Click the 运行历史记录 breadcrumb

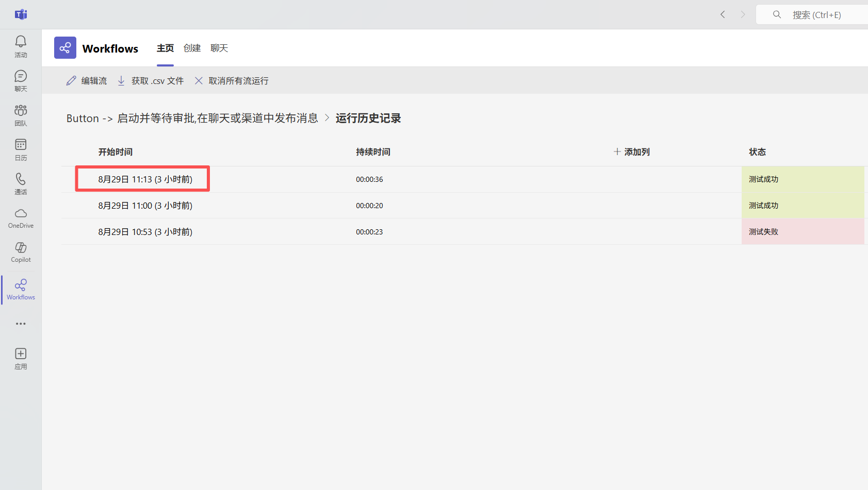tap(368, 118)
